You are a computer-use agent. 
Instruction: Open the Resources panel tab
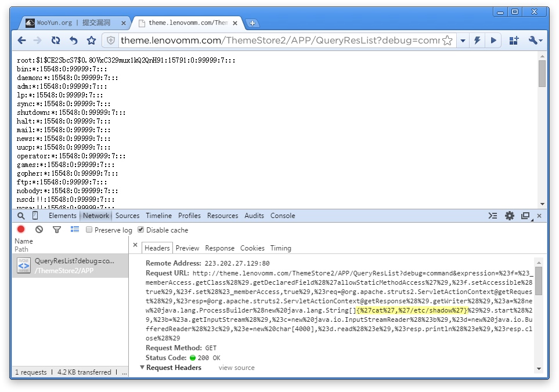pos(222,216)
